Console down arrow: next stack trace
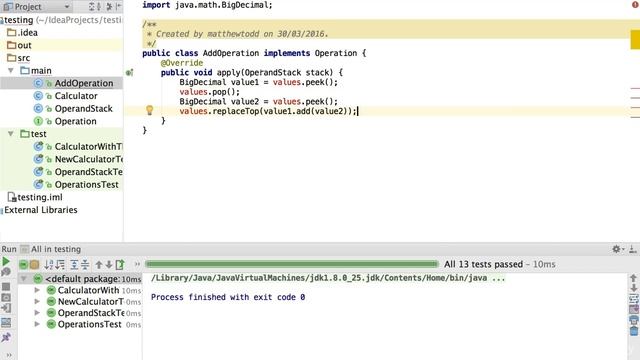This screenshot has width=640, height=360. pyautogui.click(x=633, y=288)
